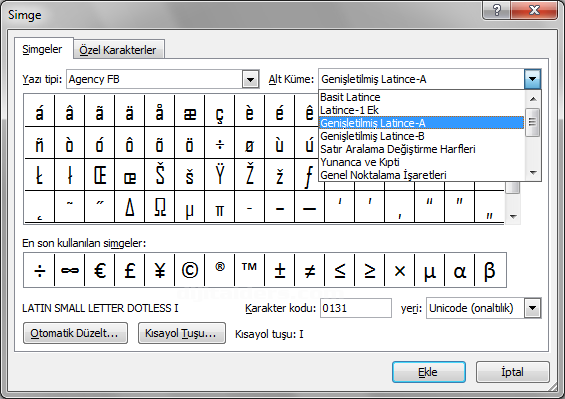Cancel the dialog with İptal

(x=512, y=372)
